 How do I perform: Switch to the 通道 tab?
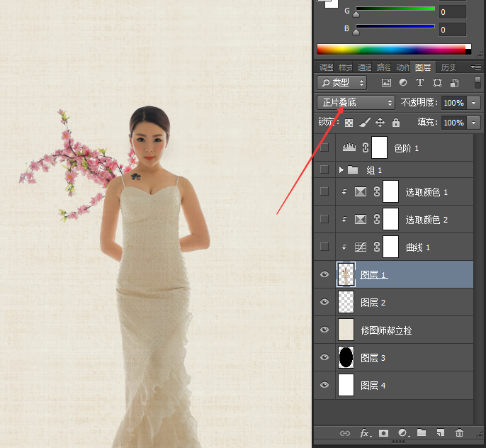(x=364, y=67)
